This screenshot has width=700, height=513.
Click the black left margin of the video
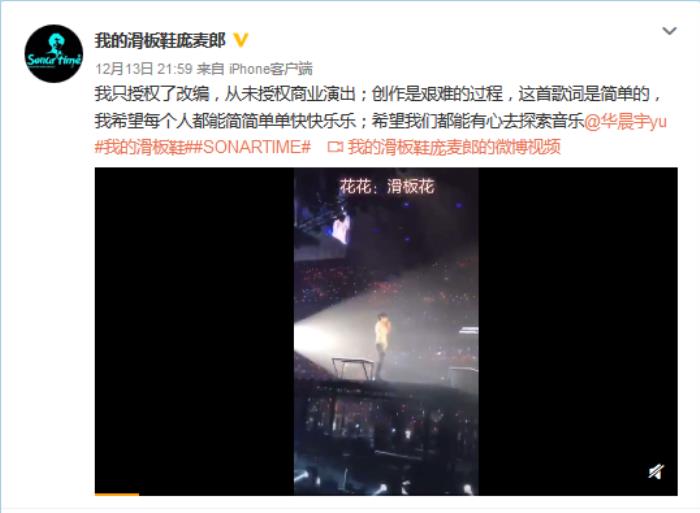(x=194, y=331)
